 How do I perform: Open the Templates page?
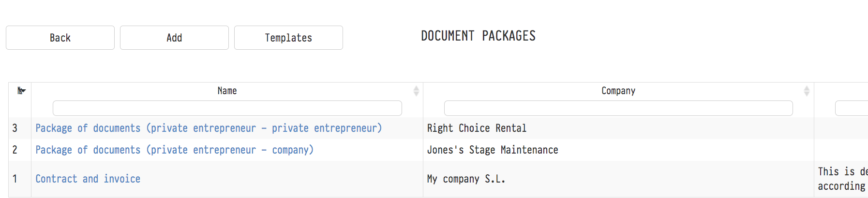click(x=288, y=38)
